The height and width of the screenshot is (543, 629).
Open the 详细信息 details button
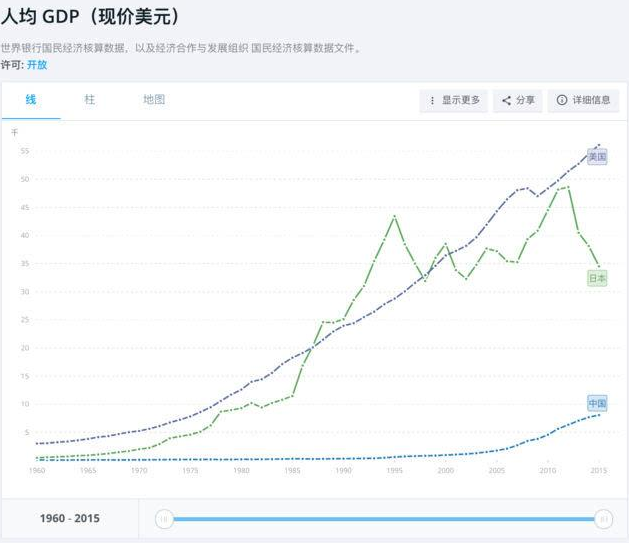coord(591,100)
